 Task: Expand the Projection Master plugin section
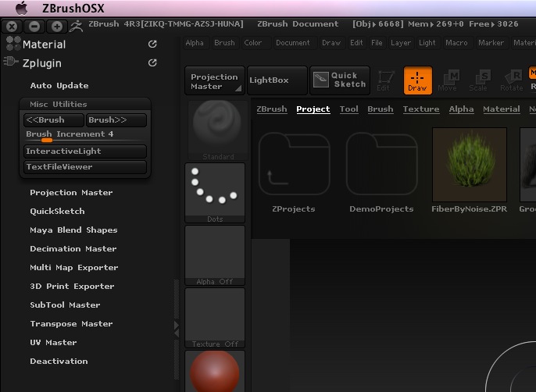(71, 192)
